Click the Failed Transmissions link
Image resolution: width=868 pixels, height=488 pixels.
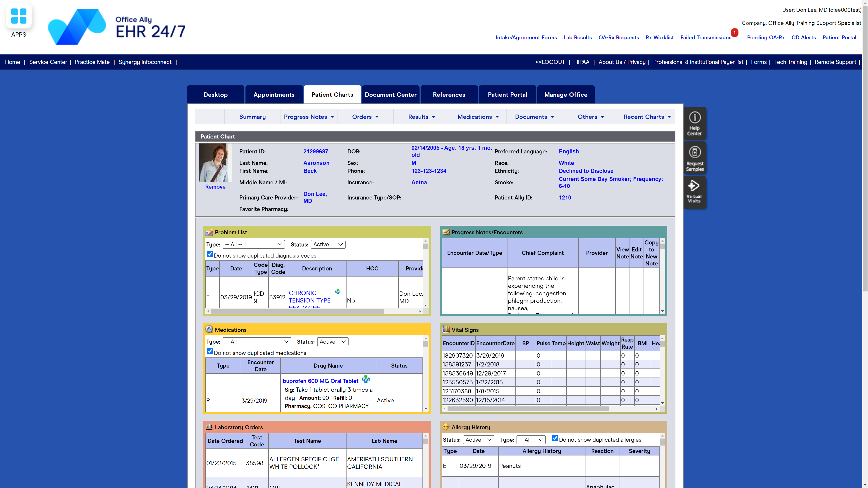tap(705, 37)
